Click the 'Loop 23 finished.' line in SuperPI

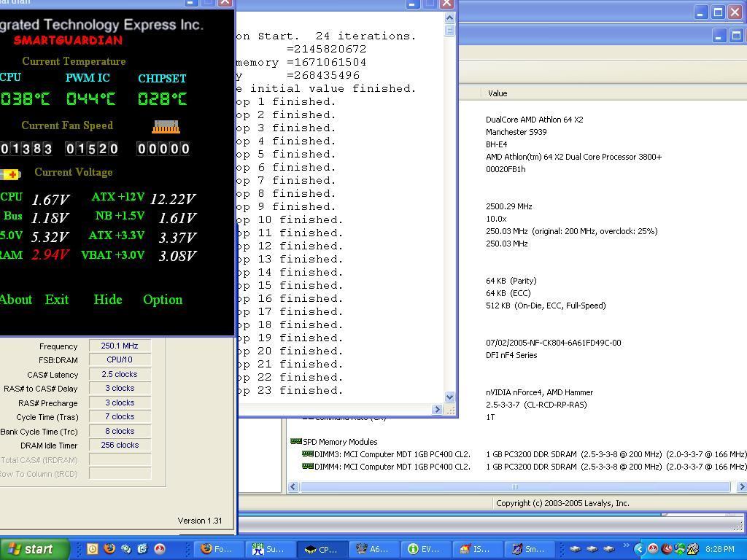pos(290,391)
